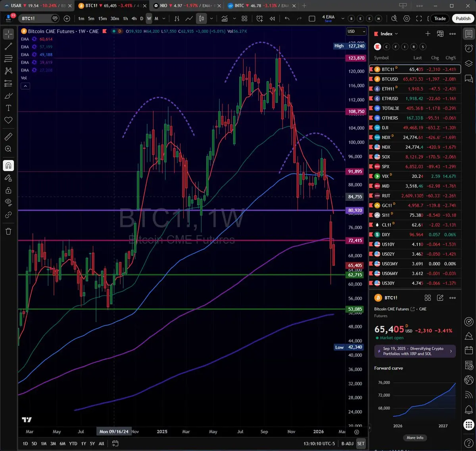Open the patterns drawing tools

(8, 71)
